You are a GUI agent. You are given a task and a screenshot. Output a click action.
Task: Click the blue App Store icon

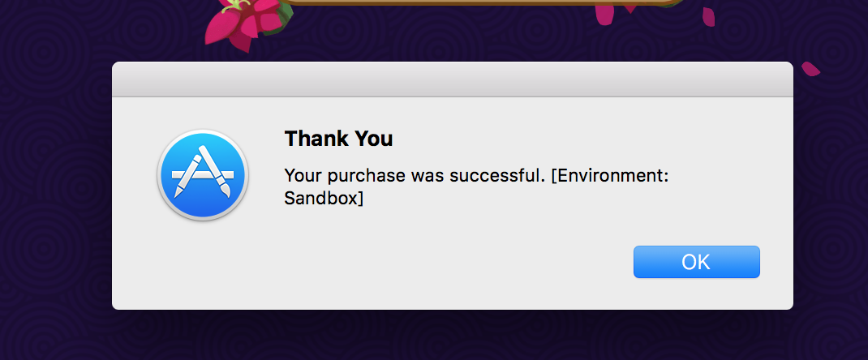[202, 176]
